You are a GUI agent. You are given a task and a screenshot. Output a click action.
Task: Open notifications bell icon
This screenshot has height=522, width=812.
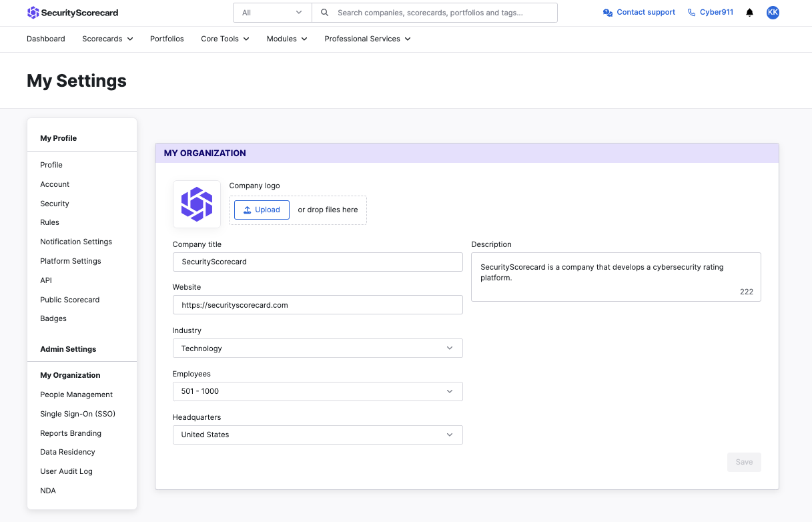pos(750,13)
